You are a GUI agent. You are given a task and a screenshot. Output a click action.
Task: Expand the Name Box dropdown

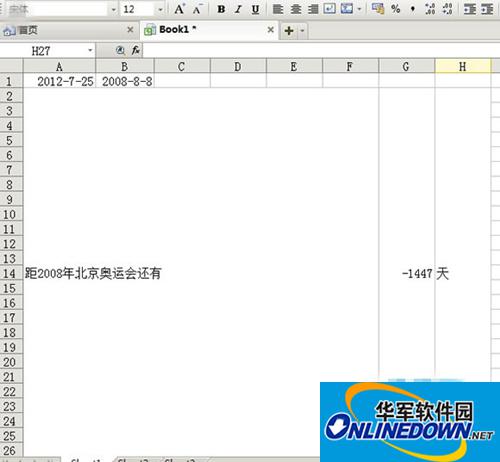coord(90,51)
